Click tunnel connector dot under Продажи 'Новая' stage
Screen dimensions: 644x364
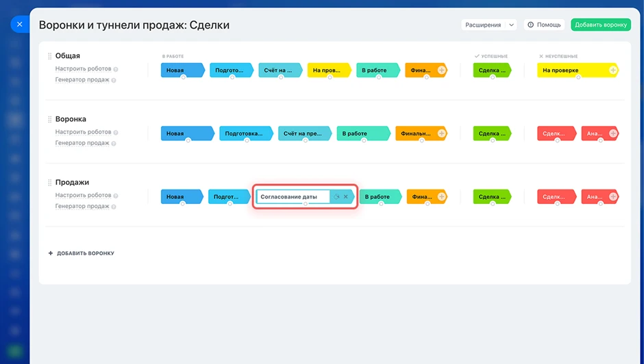point(183,205)
